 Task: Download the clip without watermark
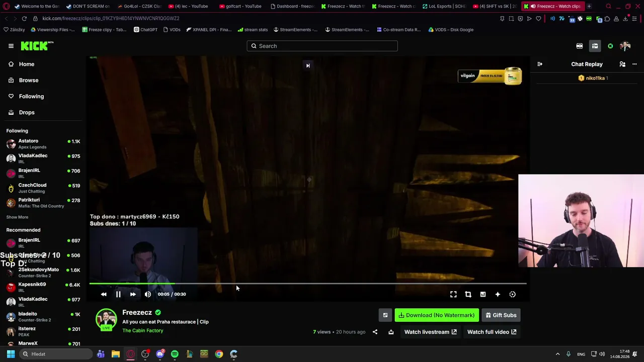pyautogui.click(x=437, y=315)
